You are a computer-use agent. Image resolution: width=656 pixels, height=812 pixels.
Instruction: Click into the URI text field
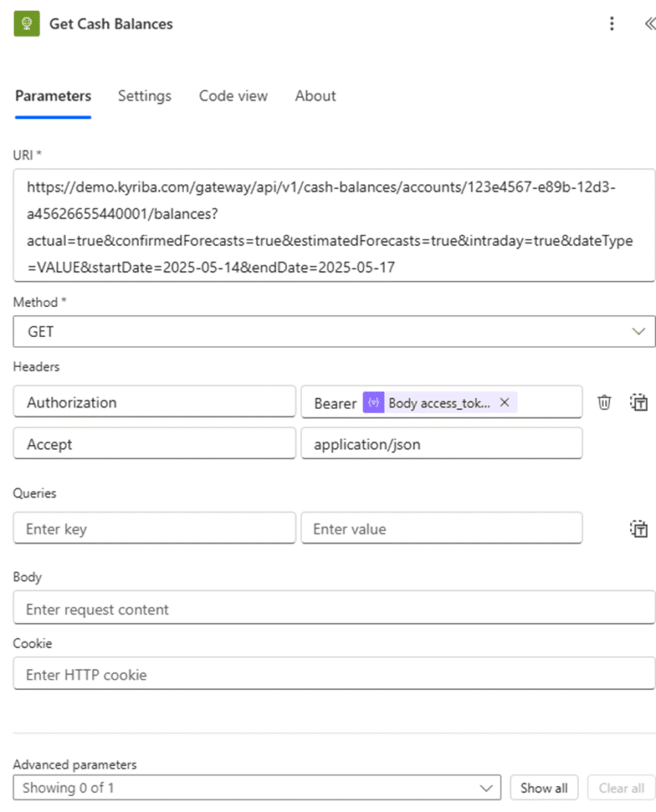pyautogui.click(x=334, y=225)
